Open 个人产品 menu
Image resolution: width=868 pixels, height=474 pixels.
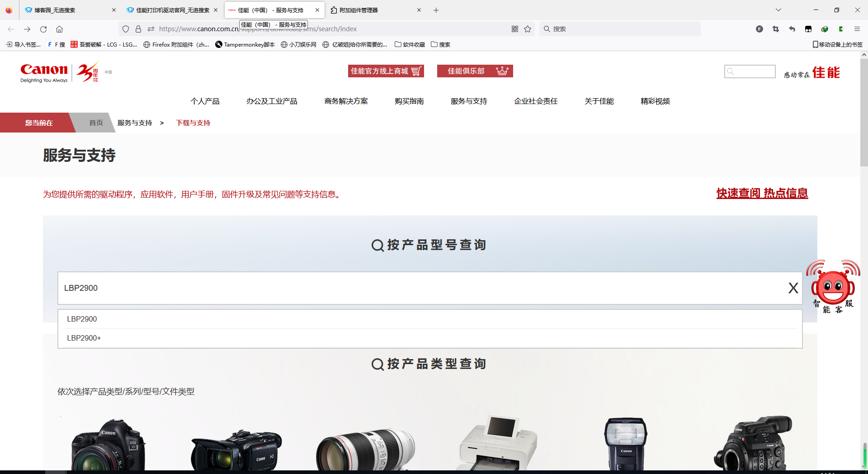click(x=205, y=101)
